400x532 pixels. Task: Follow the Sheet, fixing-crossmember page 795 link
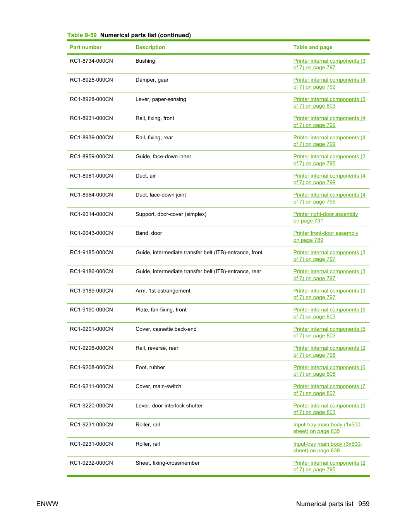point(329,466)
